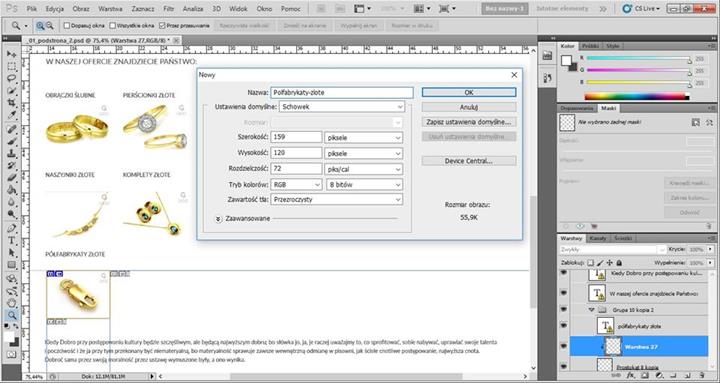Click the Anuluj button
The height and width of the screenshot is (383, 720).
[469, 107]
